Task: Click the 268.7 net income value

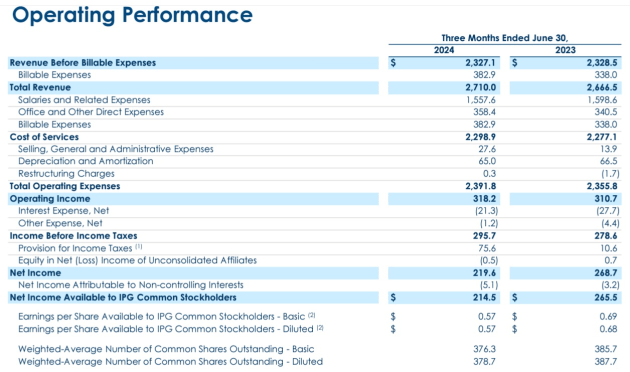Action: (x=606, y=273)
